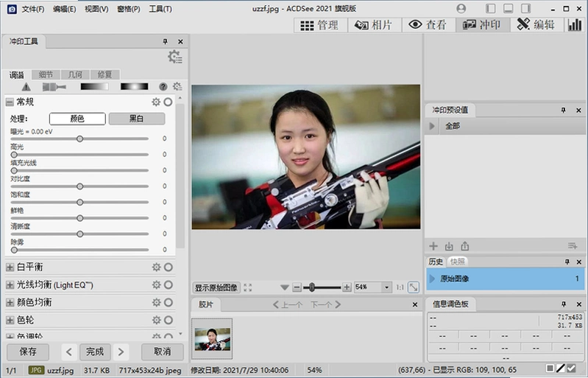This screenshot has width=588, height=378.
Task: Expand the 光线均衡 (Light EQ) section
Action: 10,285
